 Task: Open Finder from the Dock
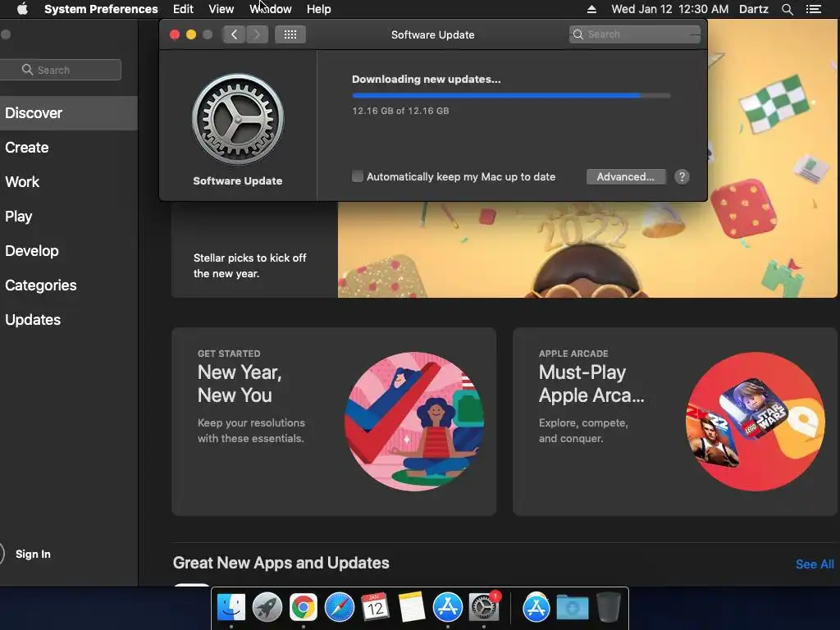point(231,607)
